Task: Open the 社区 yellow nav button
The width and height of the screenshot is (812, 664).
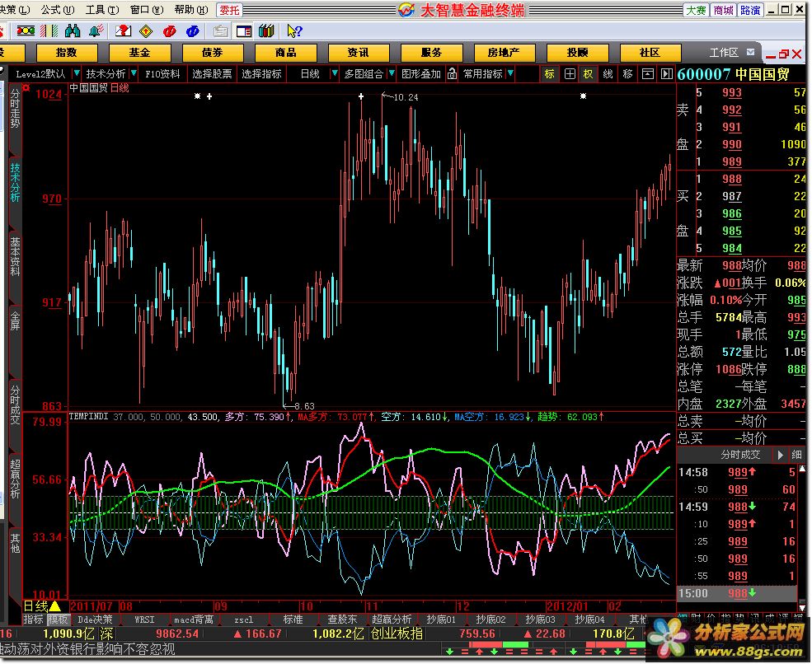Action: 650,53
